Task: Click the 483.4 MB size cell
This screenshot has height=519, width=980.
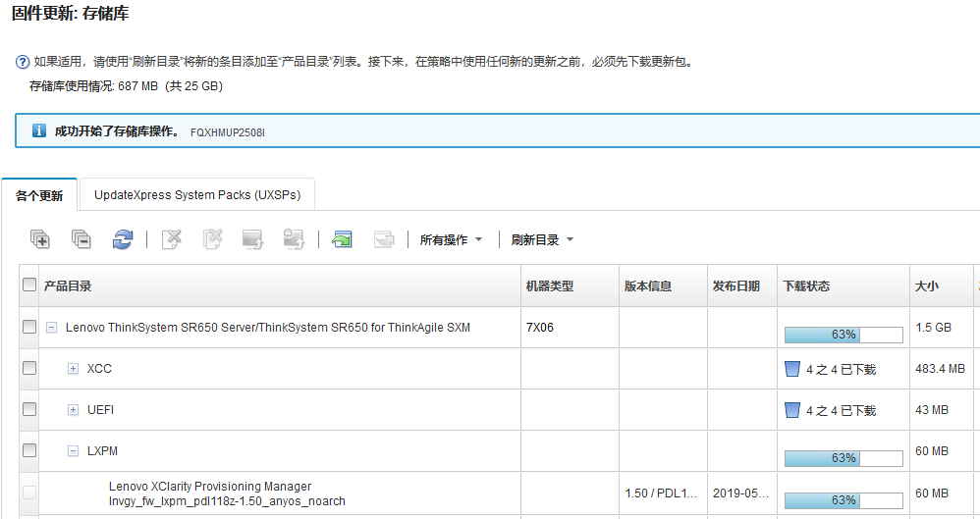Action: (940, 369)
